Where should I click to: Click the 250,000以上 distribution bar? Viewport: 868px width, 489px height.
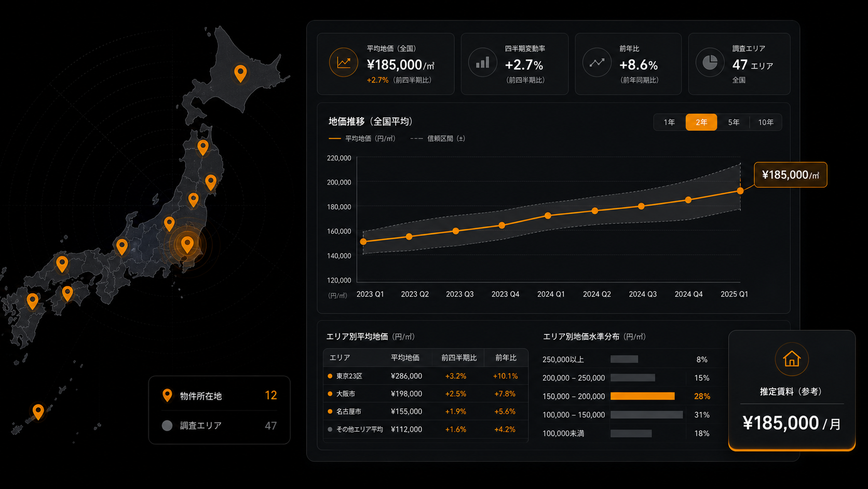pos(625,359)
